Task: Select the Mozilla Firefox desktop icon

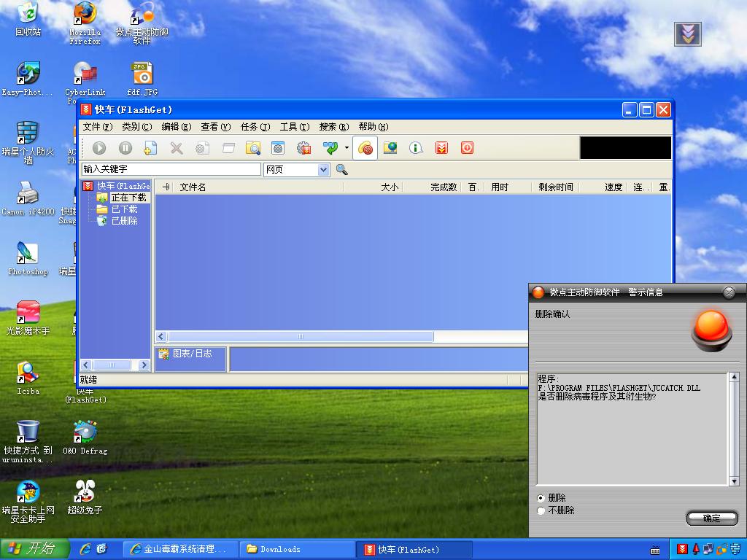Action: tap(85, 23)
